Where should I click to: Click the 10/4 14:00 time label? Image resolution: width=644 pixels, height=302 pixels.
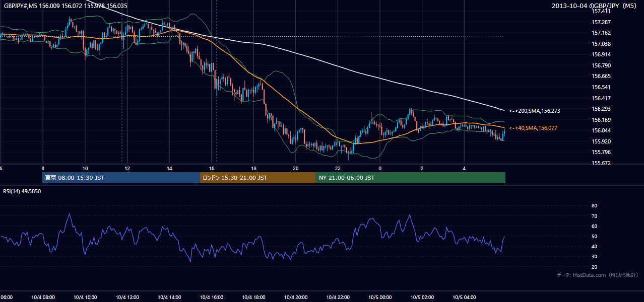click(x=169, y=297)
